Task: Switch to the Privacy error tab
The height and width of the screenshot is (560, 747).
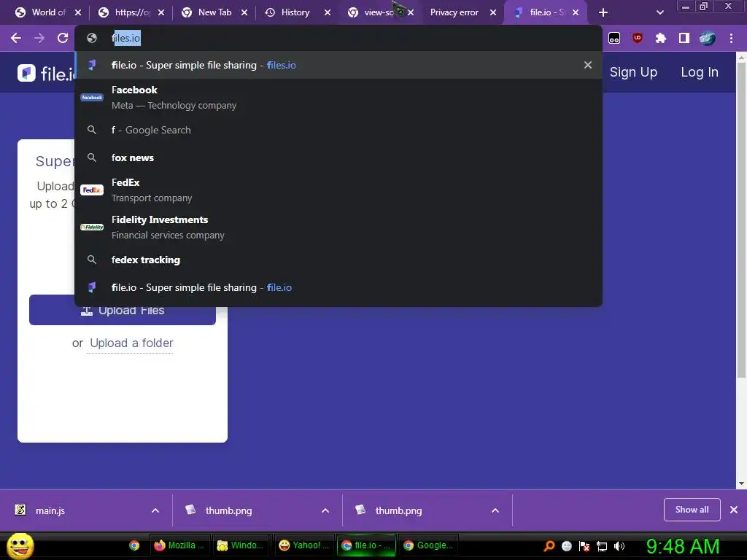Action: 454,12
